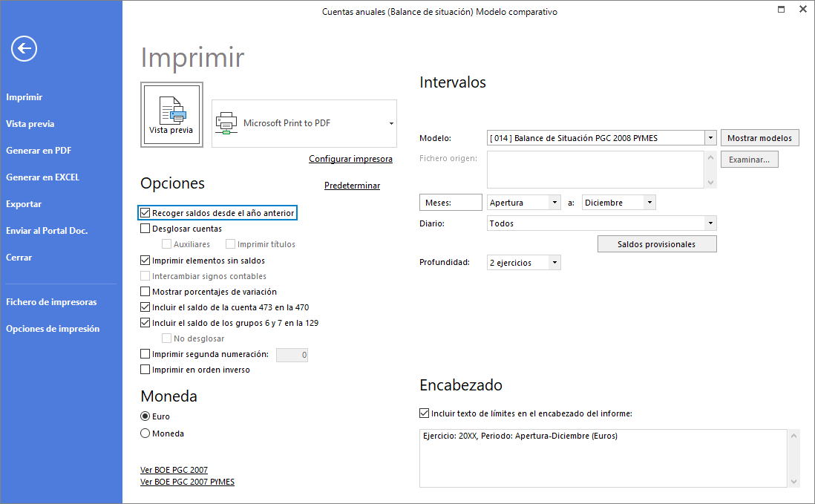The image size is (815, 504).
Task: Click the printer icon next to Microsoft Print to PDF
Action: (226, 124)
